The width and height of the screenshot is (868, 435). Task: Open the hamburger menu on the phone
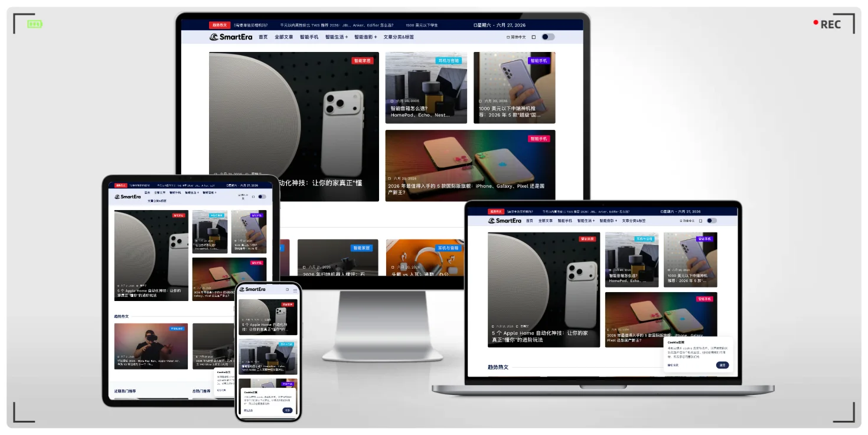point(295,290)
